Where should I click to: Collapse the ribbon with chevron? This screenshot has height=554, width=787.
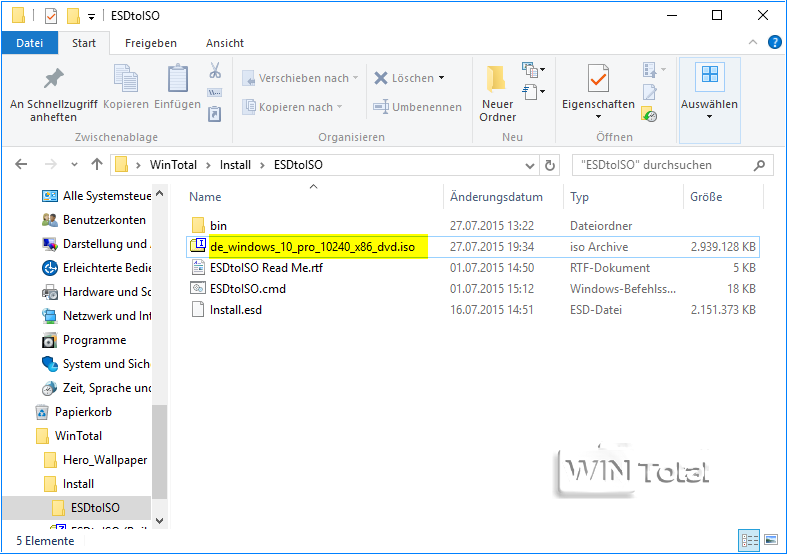click(x=753, y=43)
